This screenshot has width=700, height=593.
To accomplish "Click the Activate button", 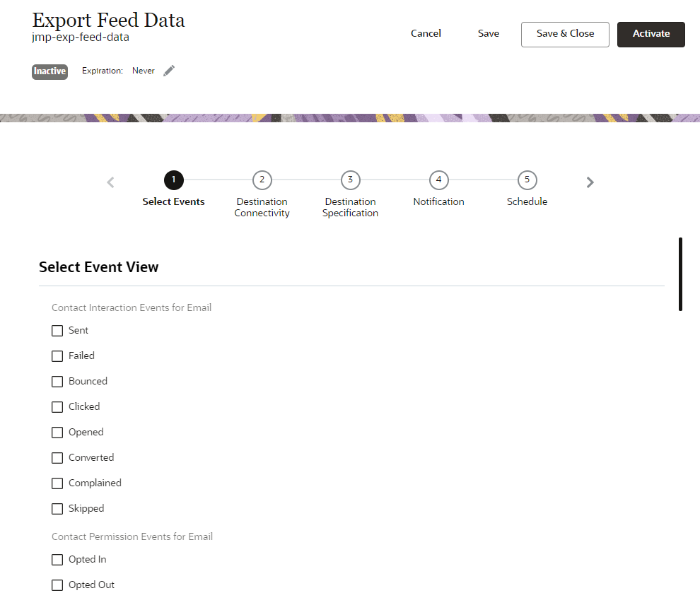I will pyautogui.click(x=651, y=33).
